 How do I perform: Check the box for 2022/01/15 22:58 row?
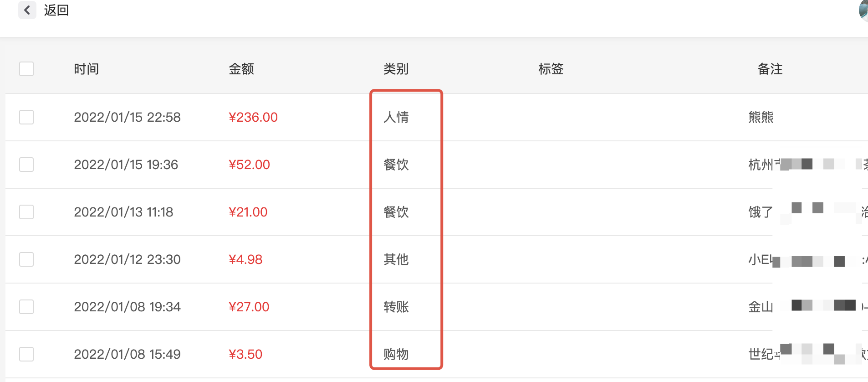point(26,117)
